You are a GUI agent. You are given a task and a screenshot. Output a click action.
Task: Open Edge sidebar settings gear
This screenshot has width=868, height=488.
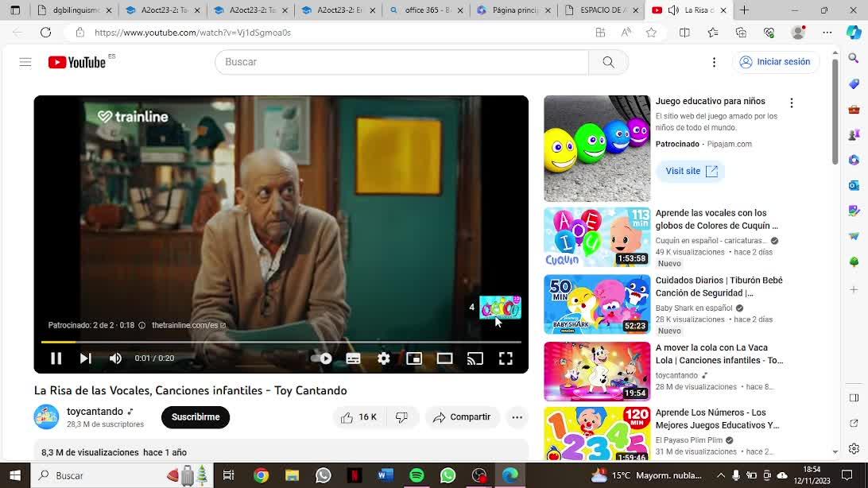[854, 448]
